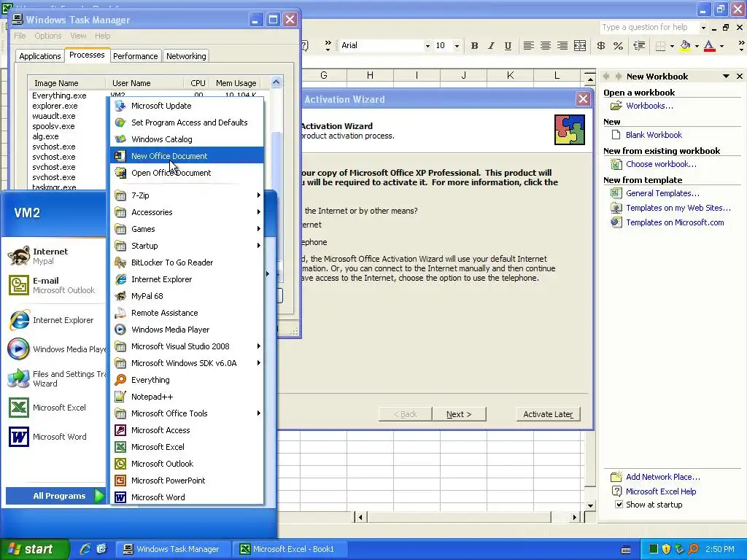Image resolution: width=747 pixels, height=560 pixels.
Task: Click the Blank Workbook link
Action: click(x=654, y=135)
